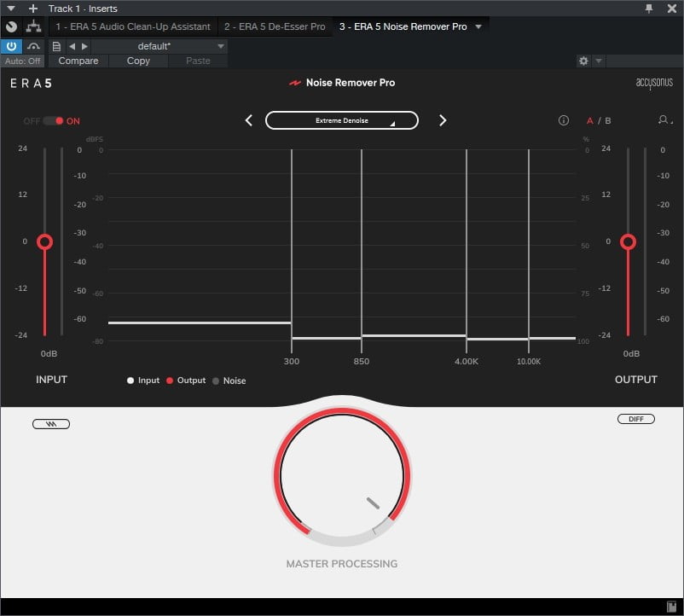
Task: Select ERA 5 Noise Remover Pro tab
Action: click(403, 26)
